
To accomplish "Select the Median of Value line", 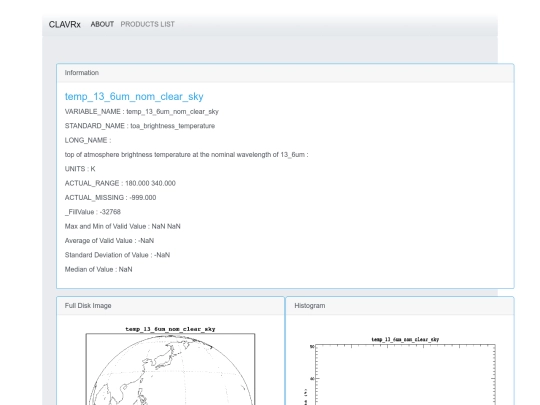I will [98, 270].
